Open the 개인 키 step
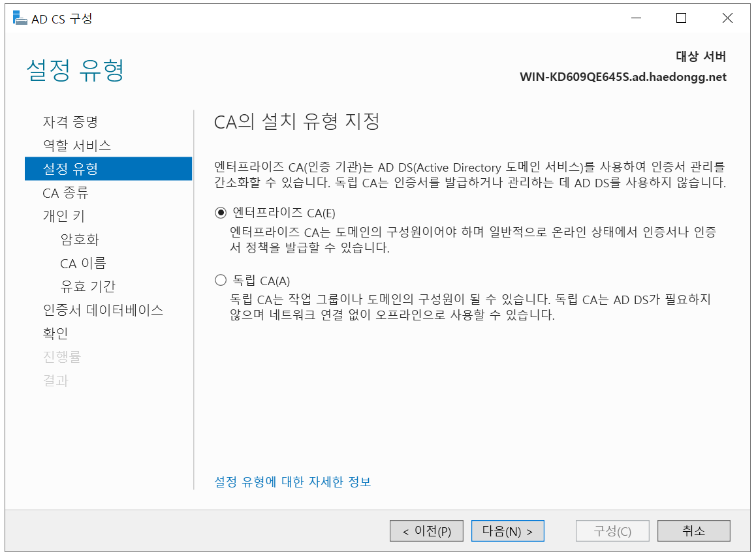Image resolution: width=756 pixels, height=556 pixels. (63, 216)
